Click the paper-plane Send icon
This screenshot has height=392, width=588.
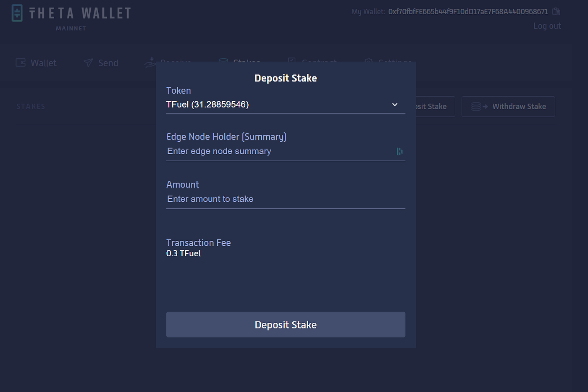pyautogui.click(x=88, y=63)
